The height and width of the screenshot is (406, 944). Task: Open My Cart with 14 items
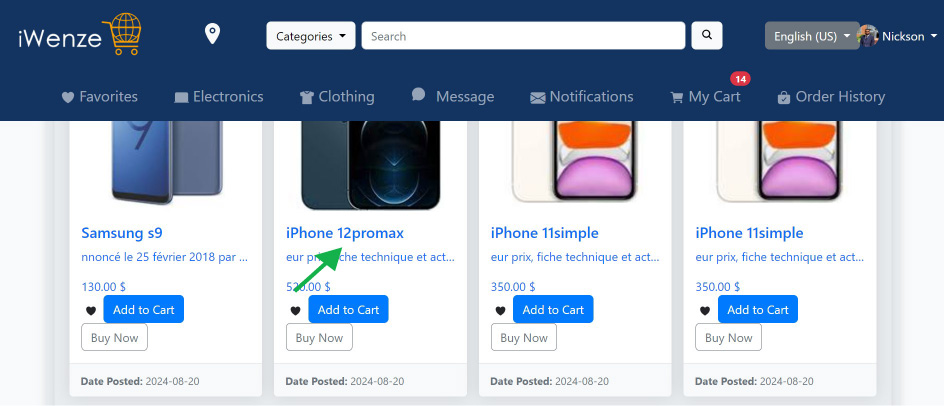pyautogui.click(x=706, y=96)
